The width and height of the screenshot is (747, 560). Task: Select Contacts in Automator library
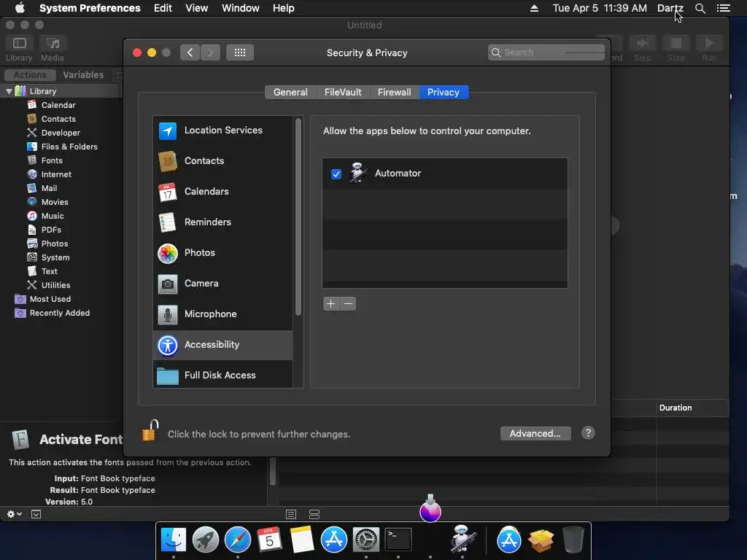[x=58, y=119]
